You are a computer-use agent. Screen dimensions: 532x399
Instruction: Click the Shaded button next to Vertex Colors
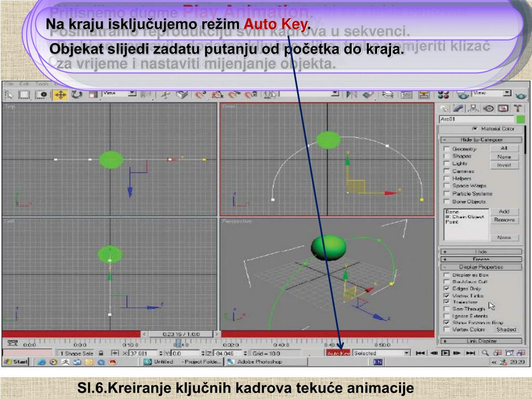(x=506, y=329)
